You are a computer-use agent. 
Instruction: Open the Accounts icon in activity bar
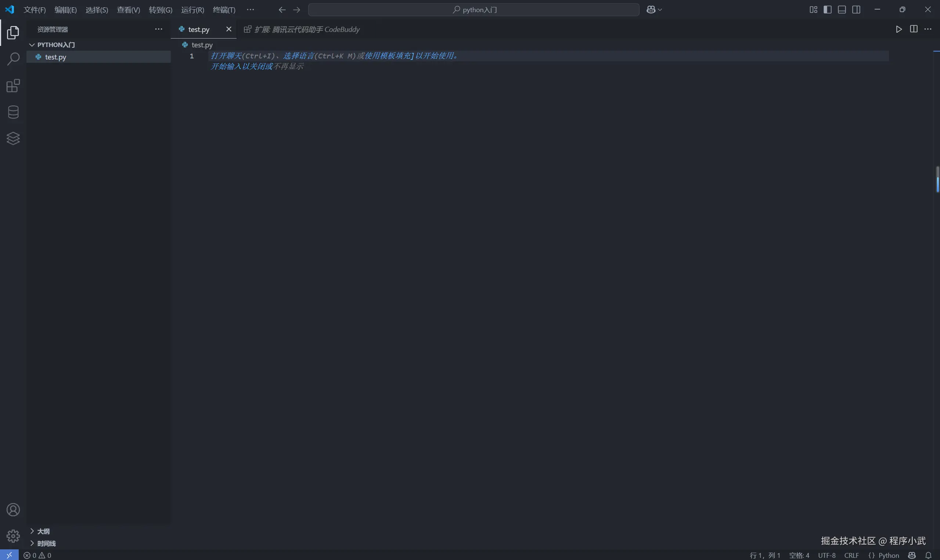13,510
